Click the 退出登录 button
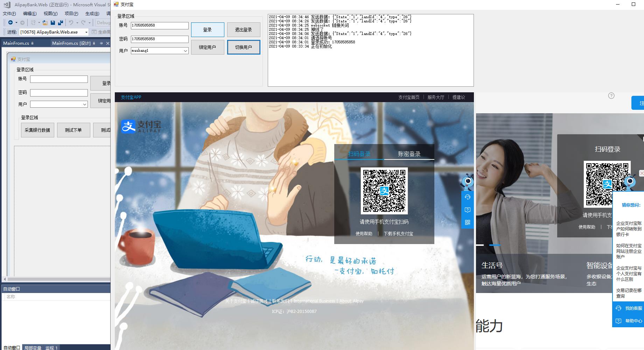 (244, 30)
